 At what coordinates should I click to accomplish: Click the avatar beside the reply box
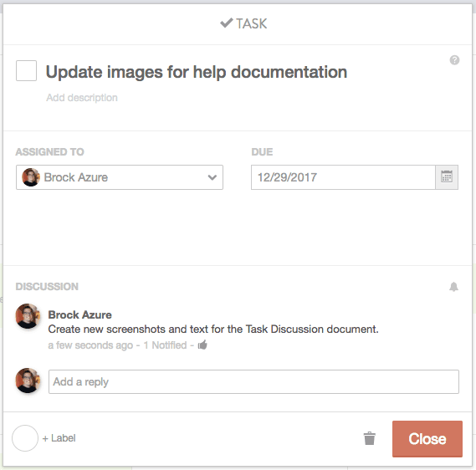pyautogui.click(x=28, y=381)
